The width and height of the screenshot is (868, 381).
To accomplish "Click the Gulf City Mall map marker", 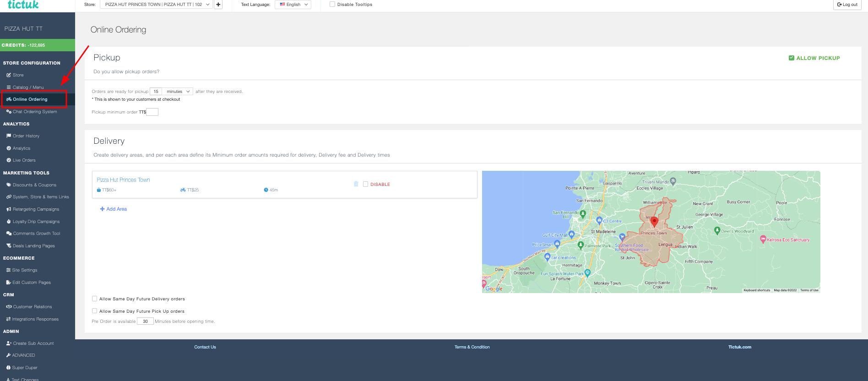I will [571, 235].
